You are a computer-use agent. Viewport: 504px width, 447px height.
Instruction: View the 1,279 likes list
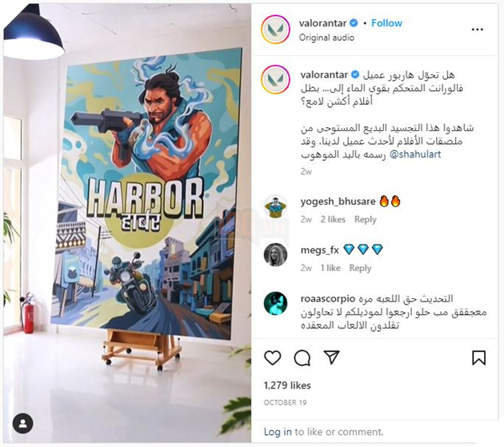point(287,385)
